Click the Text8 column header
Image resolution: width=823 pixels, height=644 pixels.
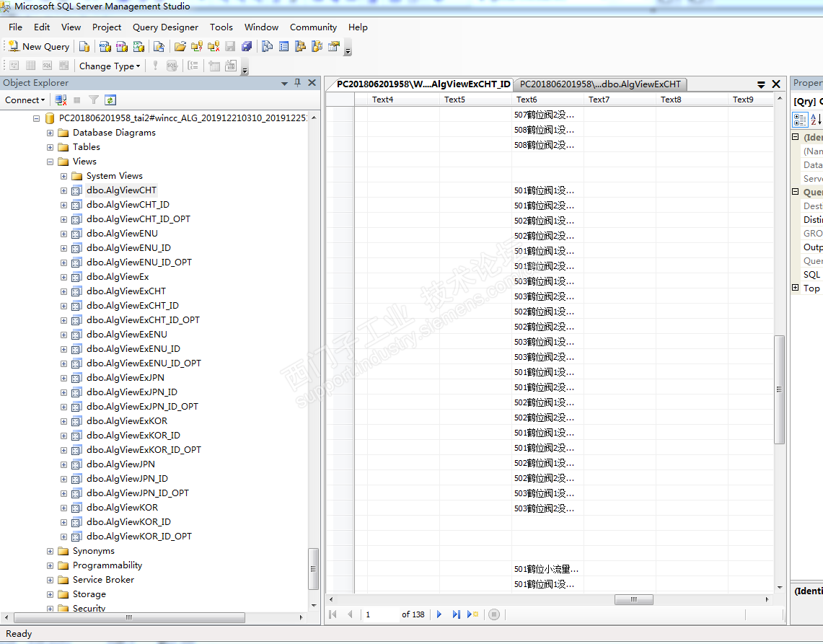[x=692, y=100]
